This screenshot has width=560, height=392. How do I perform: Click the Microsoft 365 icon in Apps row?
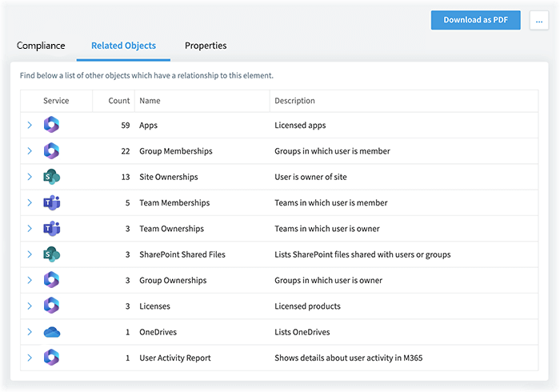coord(51,125)
